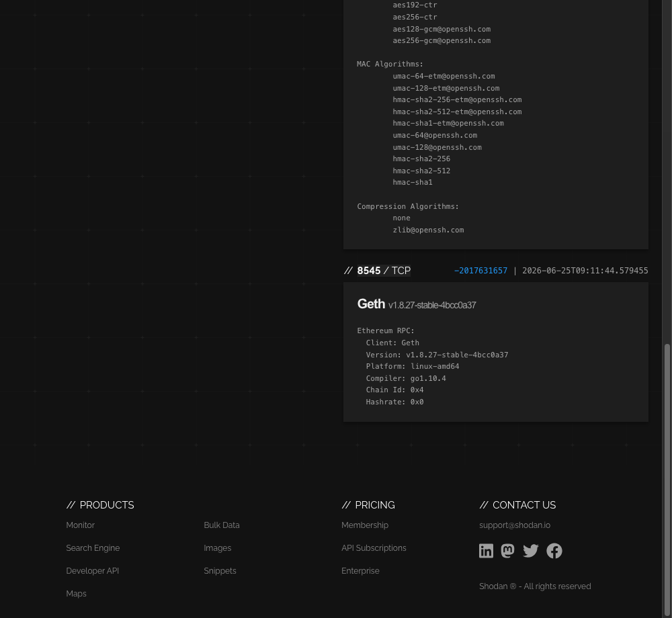Open the Enterprise pricing link
672x618 pixels.
click(360, 571)
